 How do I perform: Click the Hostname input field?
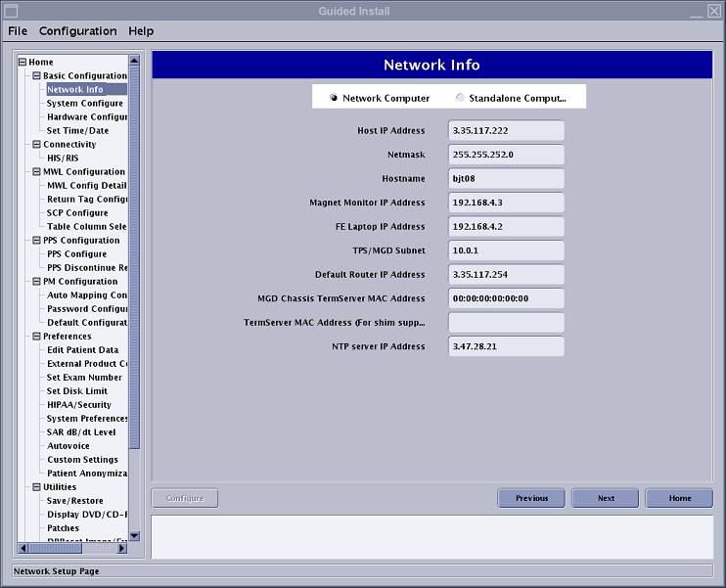(x=506, y=179)
